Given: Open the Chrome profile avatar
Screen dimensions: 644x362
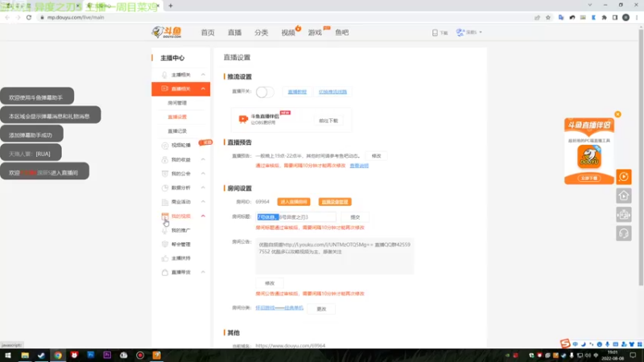Looking at the screenshot, I should 626,17.
